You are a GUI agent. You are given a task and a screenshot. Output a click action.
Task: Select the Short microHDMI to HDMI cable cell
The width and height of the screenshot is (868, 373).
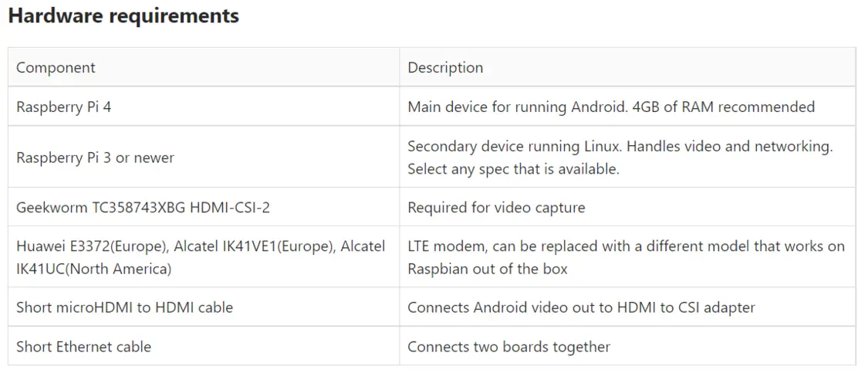coord(124,307)
